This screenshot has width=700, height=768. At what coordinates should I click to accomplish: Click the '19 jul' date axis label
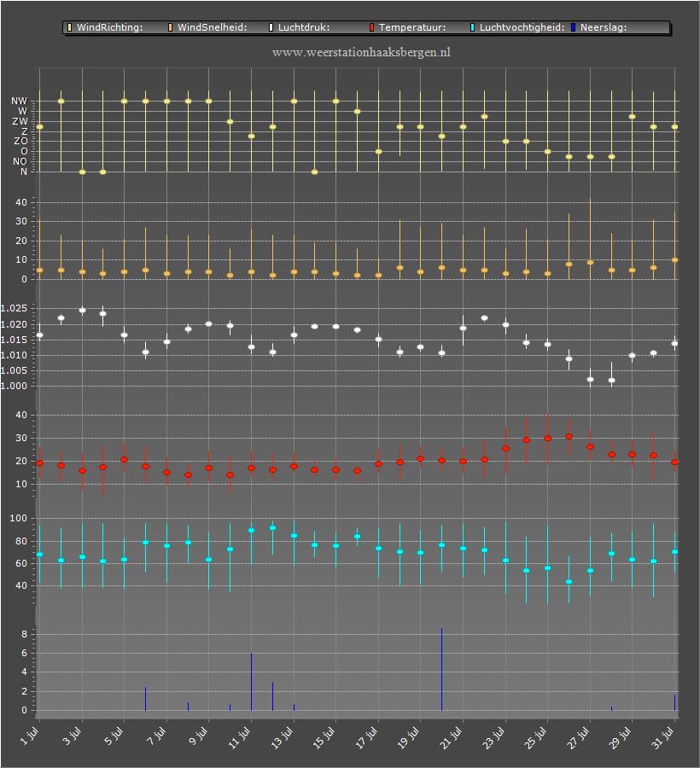pyautogui.click(x=409, y=738)
